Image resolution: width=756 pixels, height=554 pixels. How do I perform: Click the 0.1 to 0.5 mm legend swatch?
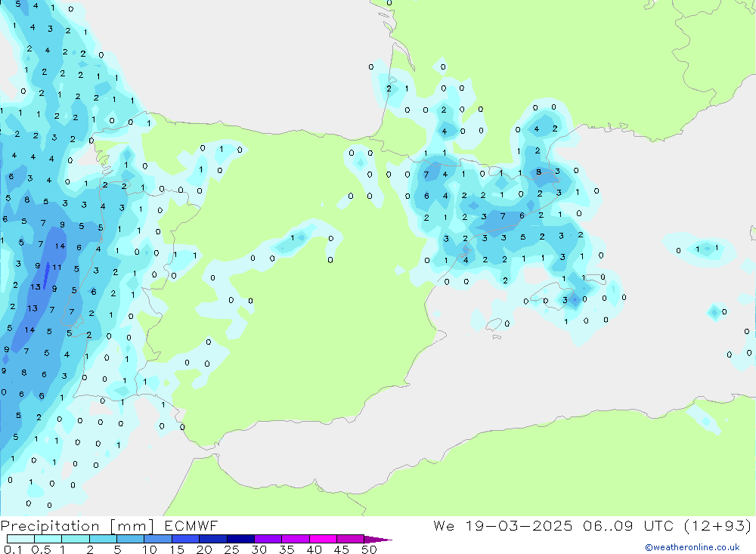click(20, 539)
